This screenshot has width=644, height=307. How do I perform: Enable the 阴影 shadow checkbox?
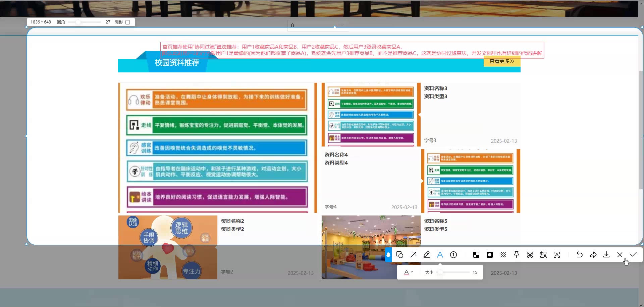tap(127, 22)
